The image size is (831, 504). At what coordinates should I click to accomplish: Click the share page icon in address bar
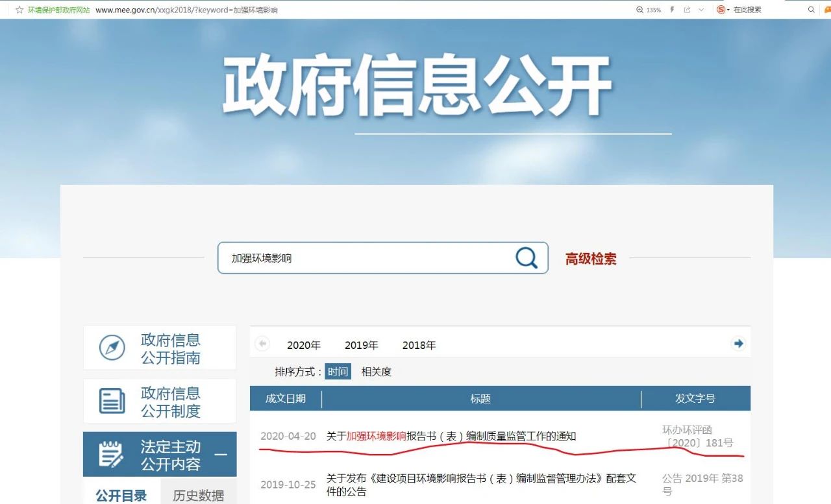tap(687, 10)
